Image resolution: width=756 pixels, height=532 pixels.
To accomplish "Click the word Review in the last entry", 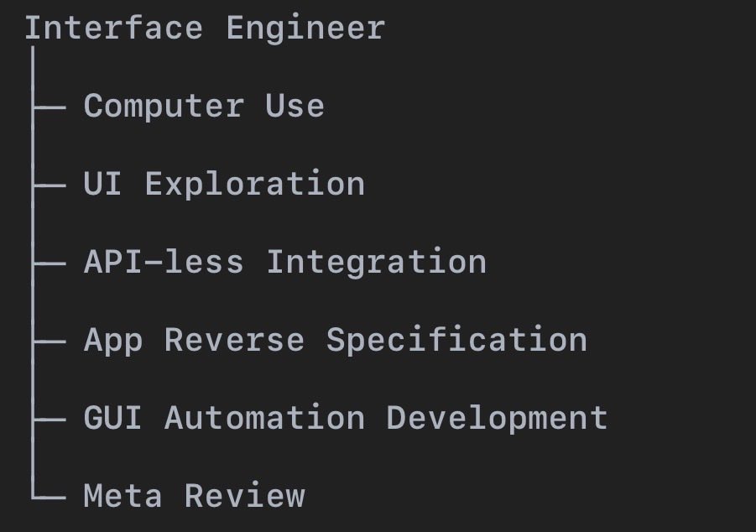I will point(245,496).
